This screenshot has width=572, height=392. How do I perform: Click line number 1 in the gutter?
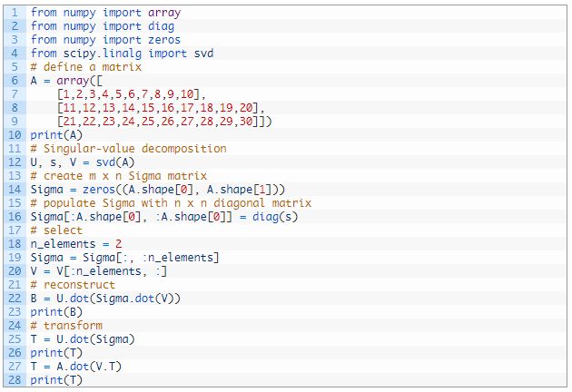coord(15,13)
